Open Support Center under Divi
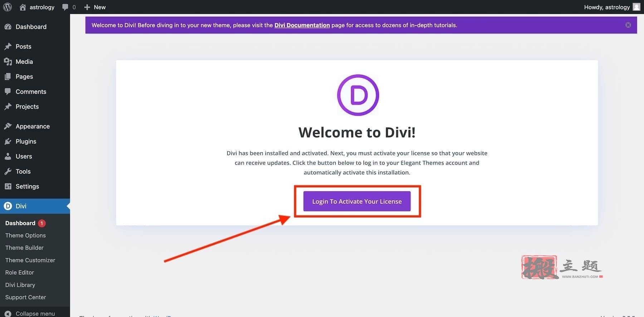 pyautogui.click(x=26, y=297)
